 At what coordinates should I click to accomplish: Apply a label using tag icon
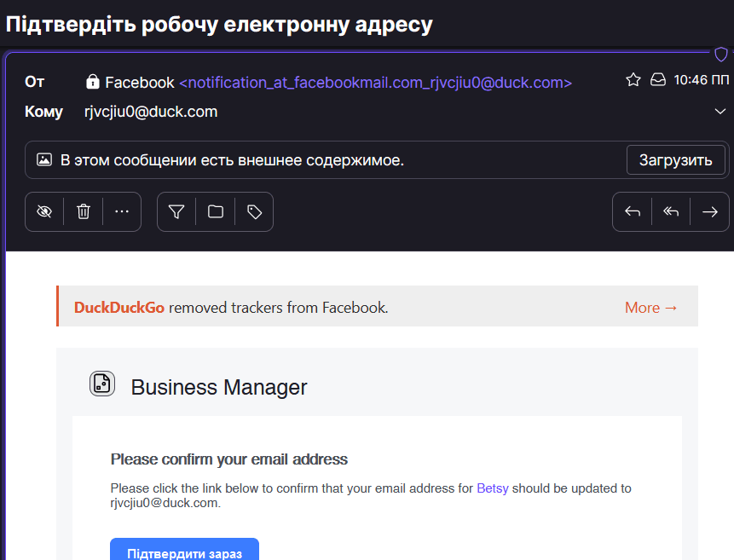point(254,211)
